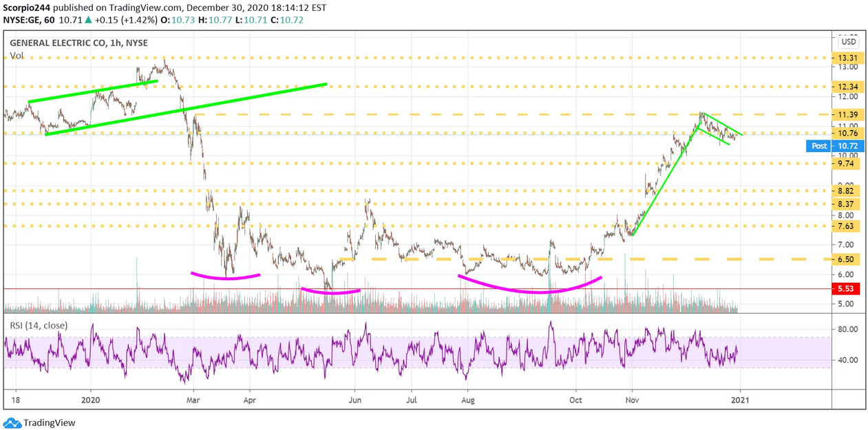
Task: Click the blue Post market label
Action: tap(819, 146)
